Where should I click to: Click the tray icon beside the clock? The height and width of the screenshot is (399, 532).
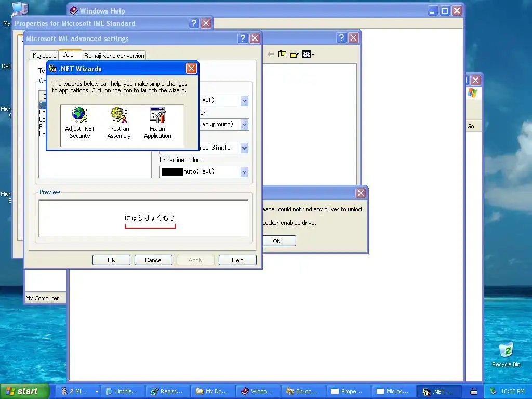coord(494,391)
